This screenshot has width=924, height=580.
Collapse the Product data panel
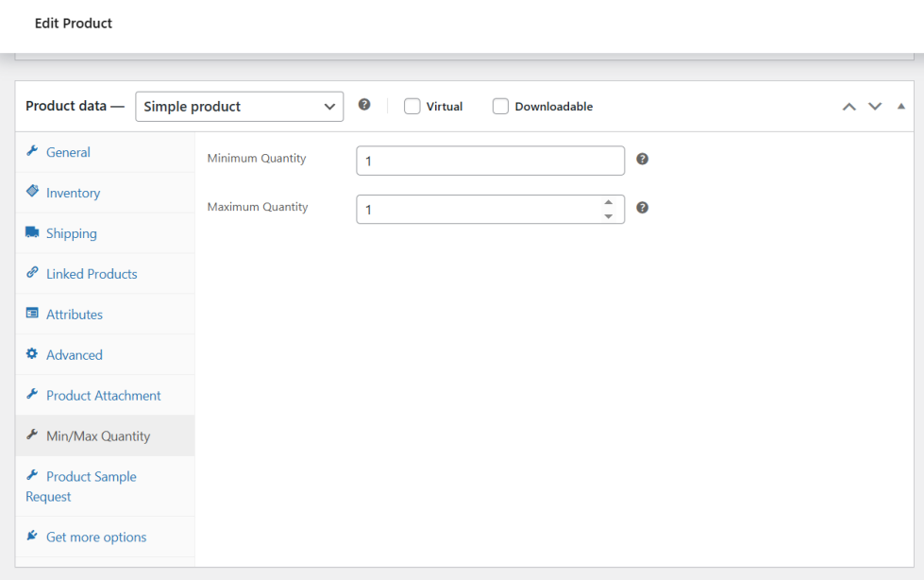point(900,107)
